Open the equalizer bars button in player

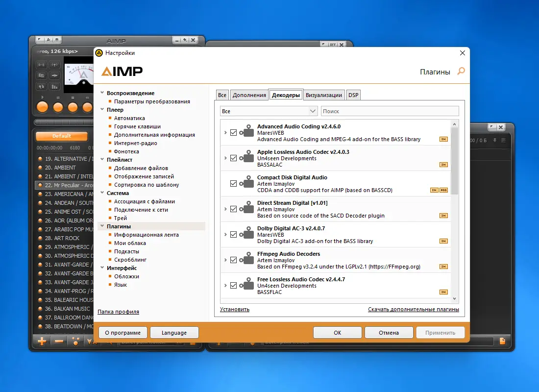point(55,86)
